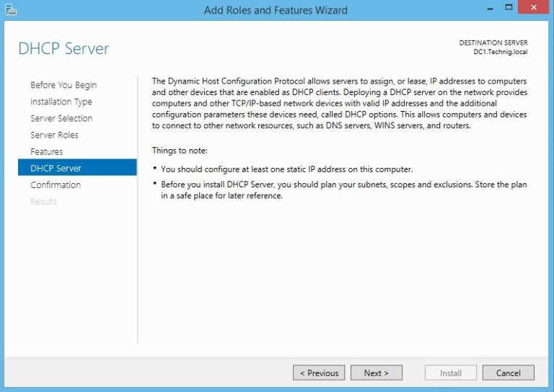This screenshot has height=392, width=554.
Task: Jump to the Server Roles page
Action: coord(54,135)
